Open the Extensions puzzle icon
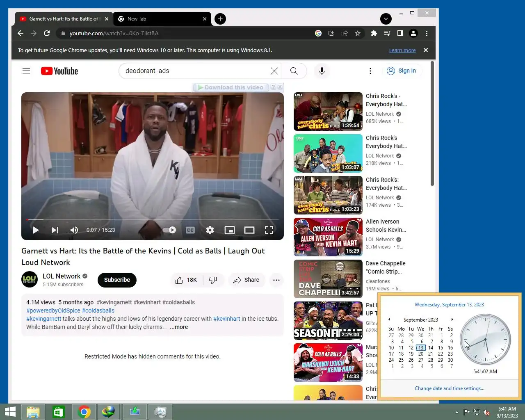The height and width of the screenshot is (420, 525). 374,33
